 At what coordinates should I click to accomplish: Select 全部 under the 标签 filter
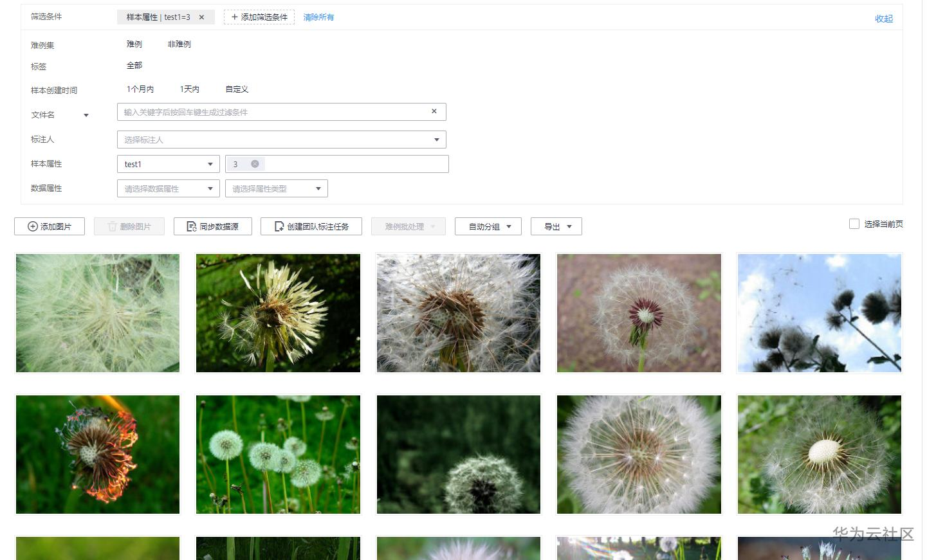[x=134, y=66]
